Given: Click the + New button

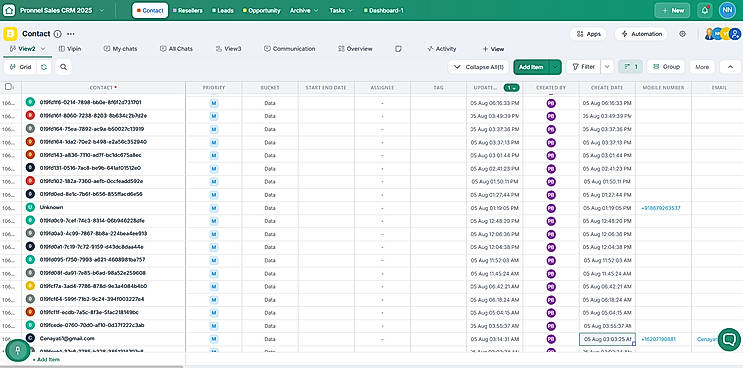Looking at the screenshot, I should [x=672, y=10].
